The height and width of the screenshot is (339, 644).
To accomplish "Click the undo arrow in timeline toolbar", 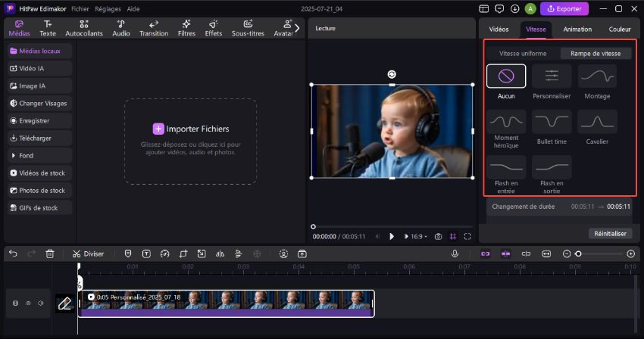I will [13, 253].
